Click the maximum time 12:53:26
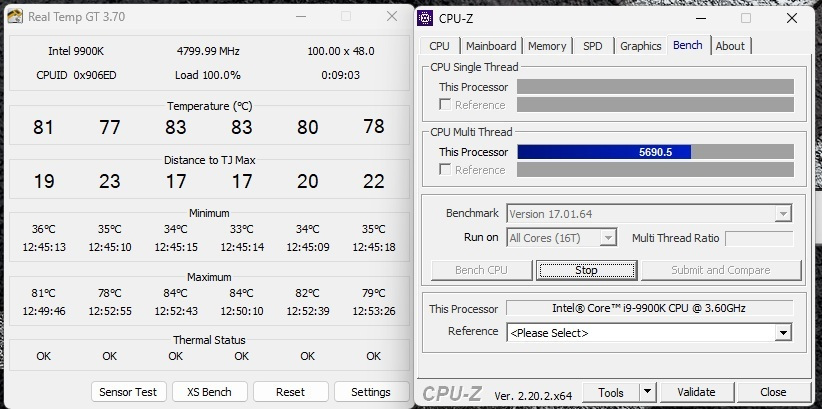 pyautogui.click(x=374, y=311)
